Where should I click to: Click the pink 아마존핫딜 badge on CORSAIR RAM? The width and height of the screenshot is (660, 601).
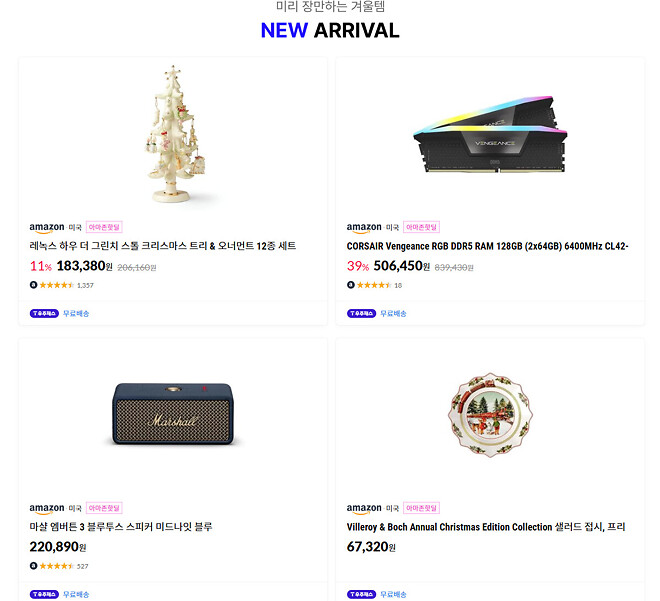[x=421, y=227]
